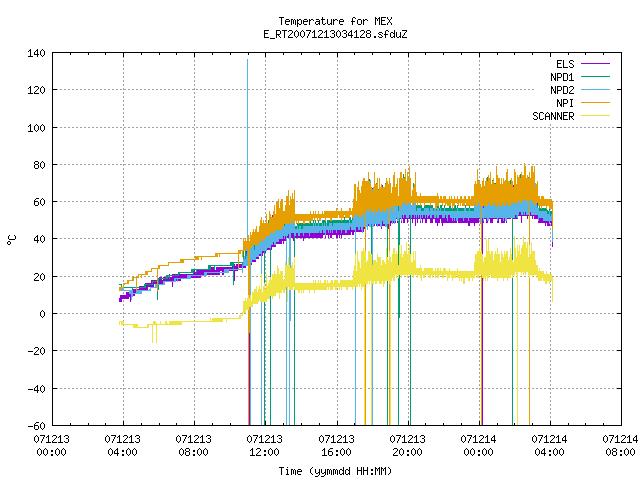Screen dimensions: 640x480
Task: Click the y-axis value 80
Action: pyautogui.click(x=39, y=165)
